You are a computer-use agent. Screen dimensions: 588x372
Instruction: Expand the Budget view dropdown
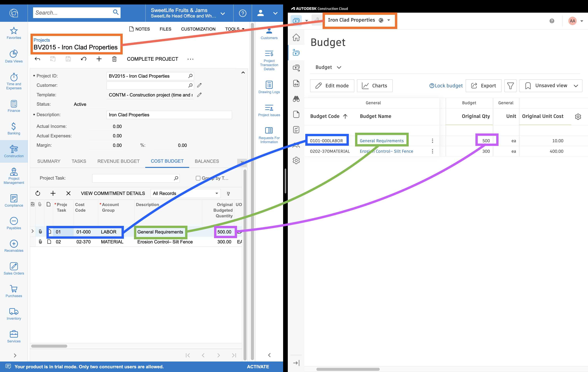tap(328, 67)
